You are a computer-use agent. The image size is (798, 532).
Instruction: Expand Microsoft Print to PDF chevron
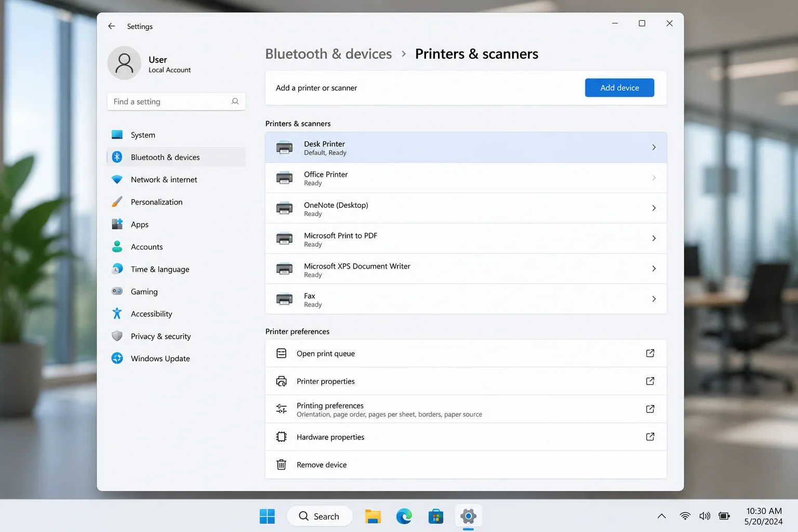[654, 238]
